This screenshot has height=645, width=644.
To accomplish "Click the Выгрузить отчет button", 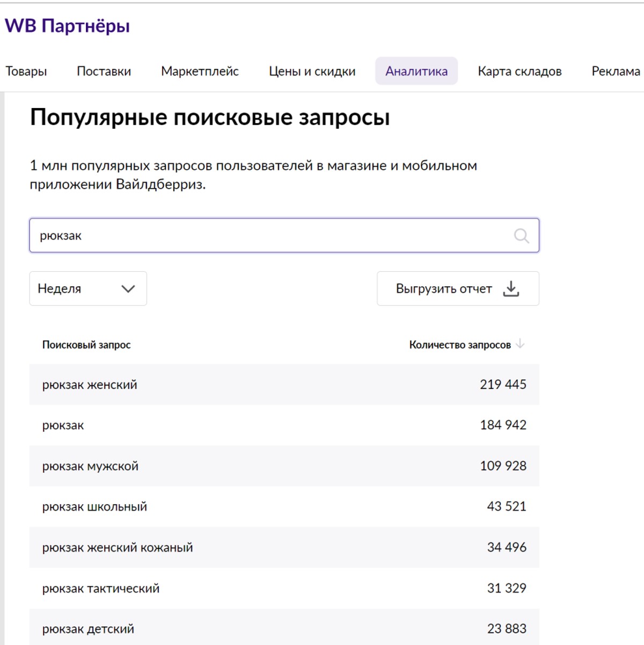I will [458, 288].
